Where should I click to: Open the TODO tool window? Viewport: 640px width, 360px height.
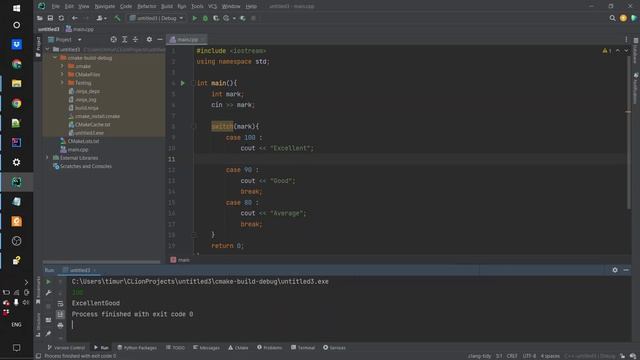tap(176, 348)
